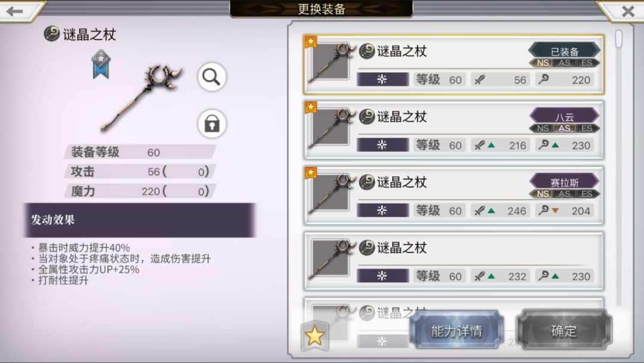Open the 能力详情 ability details
This screenshot has width=644, height=363.
point(456,331)
